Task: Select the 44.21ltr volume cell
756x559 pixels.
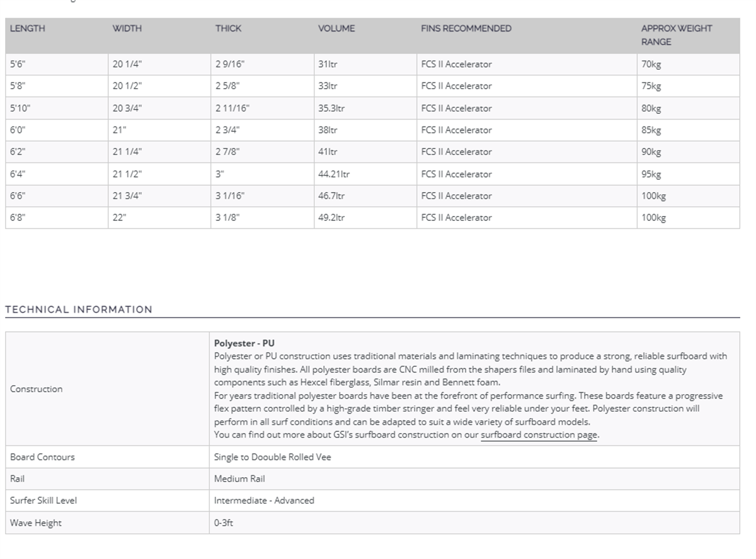Action: pos(334,174)
